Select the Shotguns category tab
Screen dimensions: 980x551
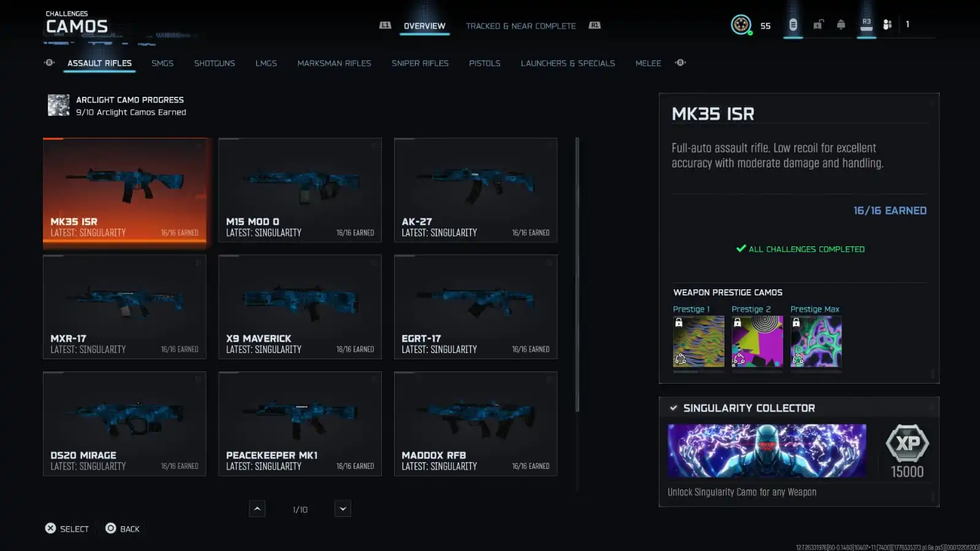point(215,63)
